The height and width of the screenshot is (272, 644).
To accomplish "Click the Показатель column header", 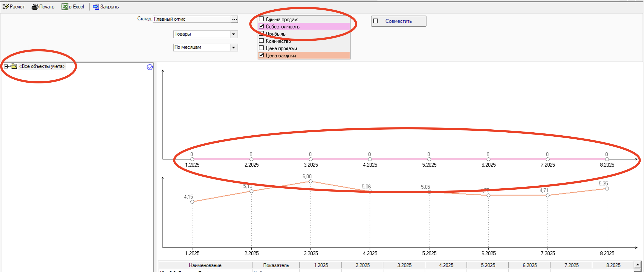I will click(x=276, y=265).
